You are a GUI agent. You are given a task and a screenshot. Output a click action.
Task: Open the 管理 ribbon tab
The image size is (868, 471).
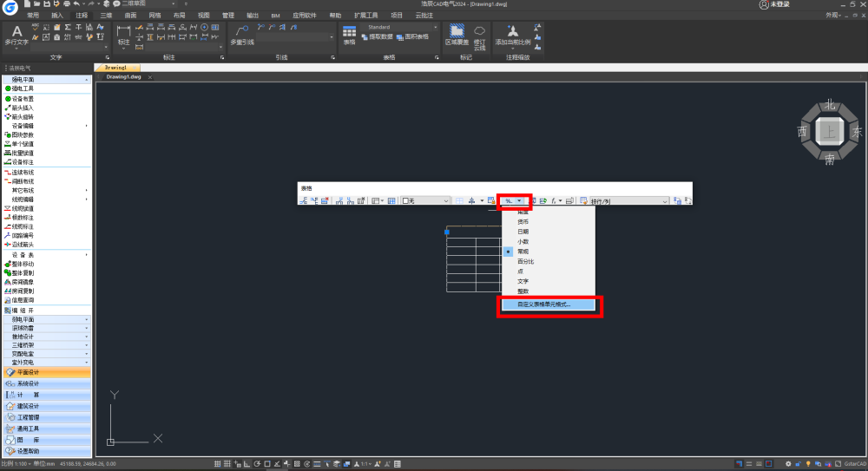[x=228, y=16]
